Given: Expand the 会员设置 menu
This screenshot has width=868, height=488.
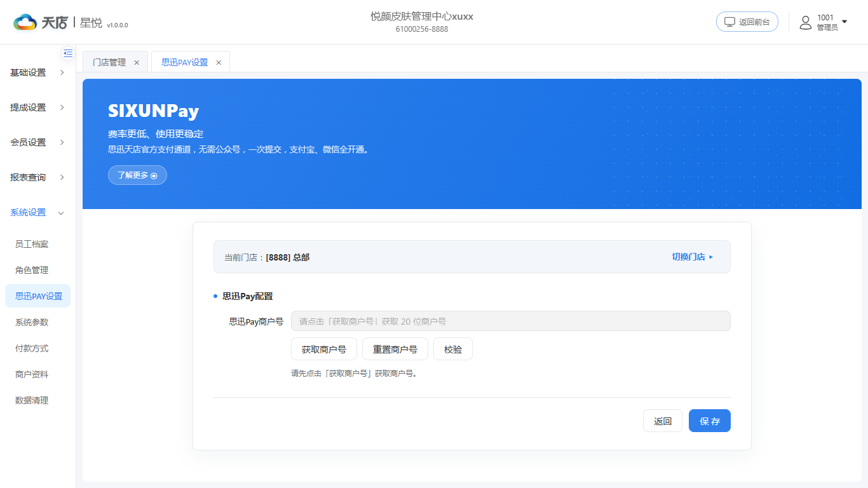Looking at the screenshot, I should click(38, 142).
